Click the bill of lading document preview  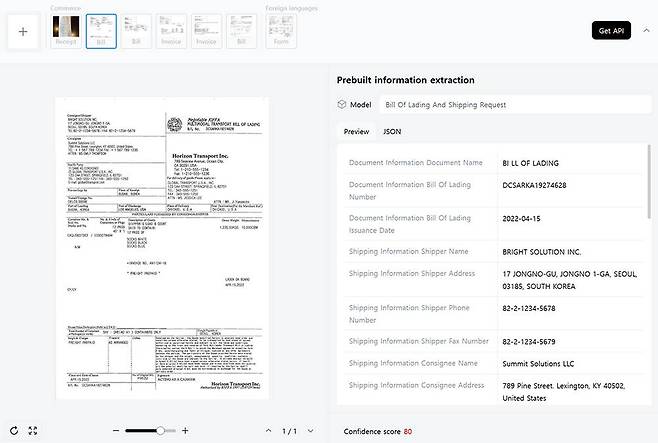point(162,248)
